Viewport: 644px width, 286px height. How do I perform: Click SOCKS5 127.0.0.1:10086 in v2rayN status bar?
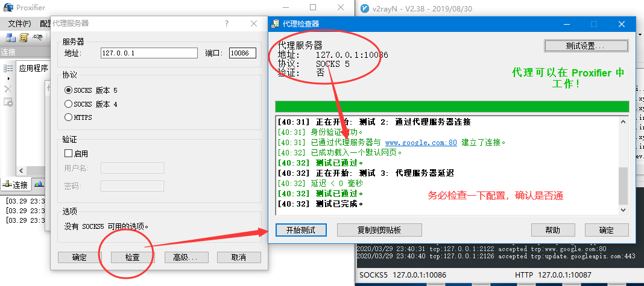tap(403, 275)
